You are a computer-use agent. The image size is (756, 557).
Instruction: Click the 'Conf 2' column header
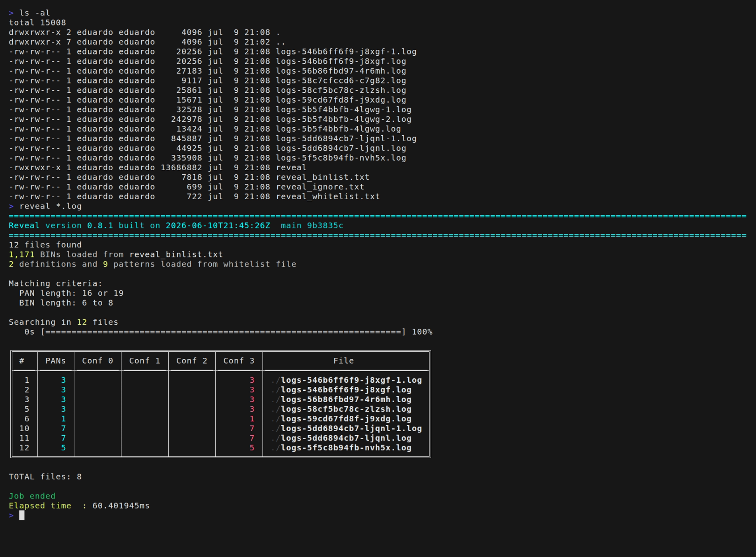(192, 361)
